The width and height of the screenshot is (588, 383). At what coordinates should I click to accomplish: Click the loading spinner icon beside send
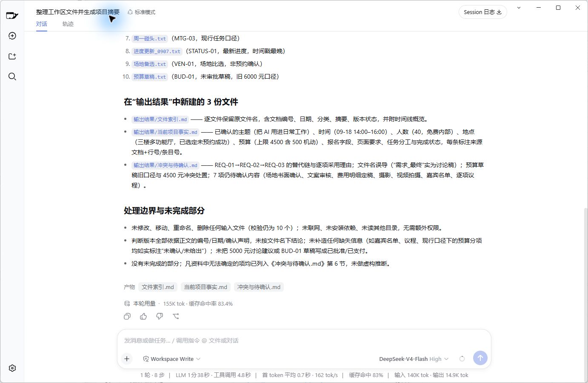pos(462,359)
